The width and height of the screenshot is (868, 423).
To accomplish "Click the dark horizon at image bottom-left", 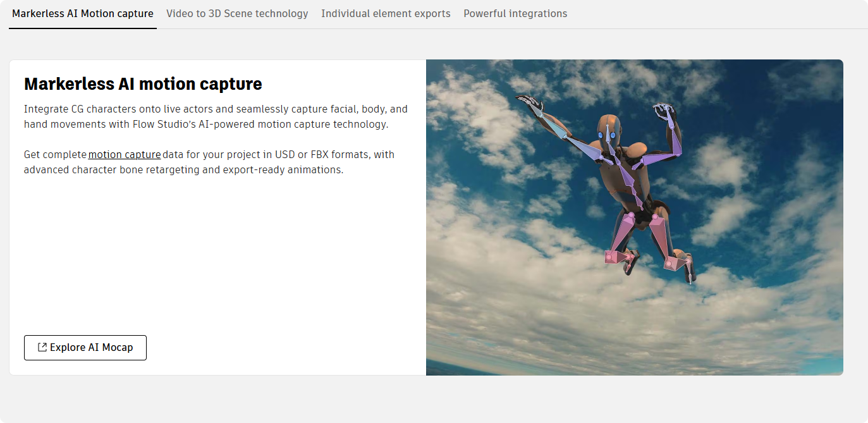I will coord(455,368).
